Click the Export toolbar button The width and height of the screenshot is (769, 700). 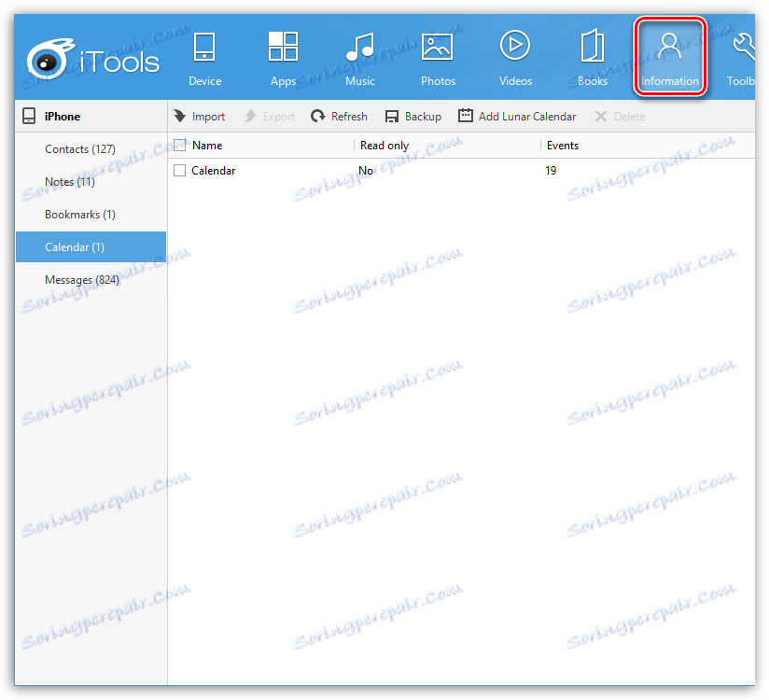270,117
